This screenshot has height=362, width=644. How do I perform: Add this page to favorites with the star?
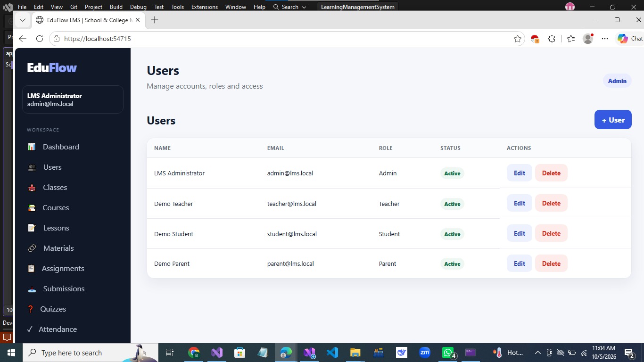[x=518, y=39]
